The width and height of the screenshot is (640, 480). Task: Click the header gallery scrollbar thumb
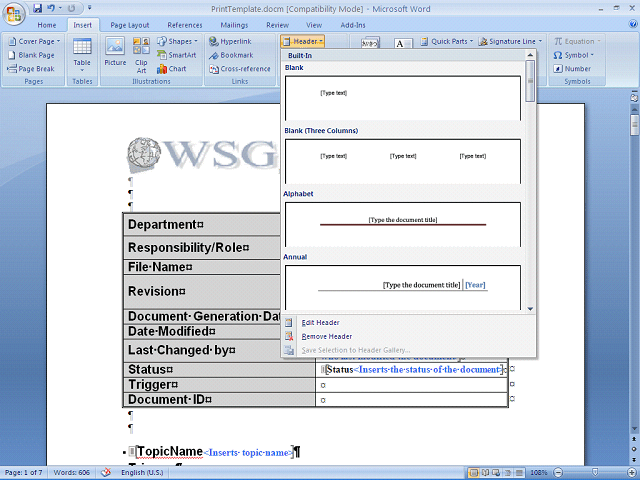click(530, 81)
